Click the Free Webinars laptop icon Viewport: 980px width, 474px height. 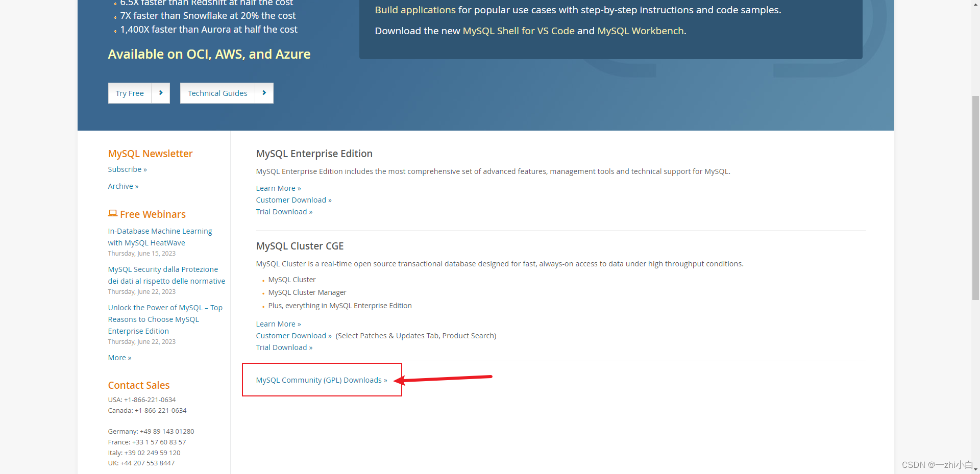pyautogui.click(x=113, y=213)
